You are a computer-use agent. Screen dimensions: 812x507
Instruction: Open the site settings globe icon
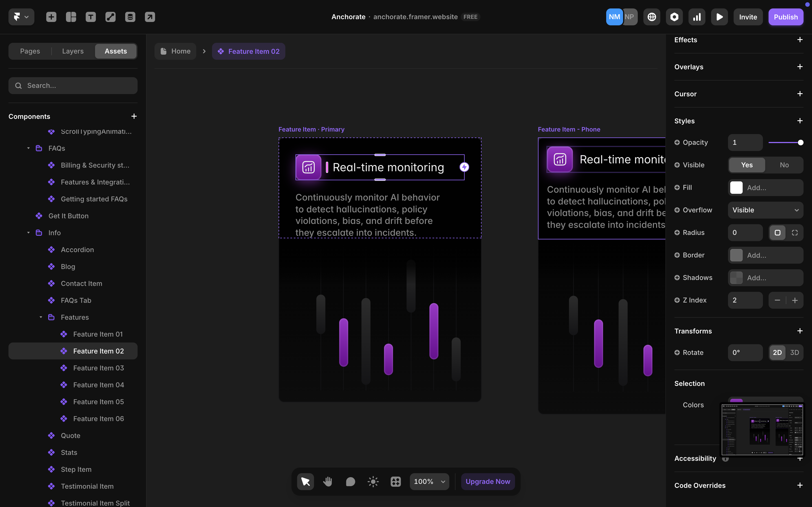(652, 17)
